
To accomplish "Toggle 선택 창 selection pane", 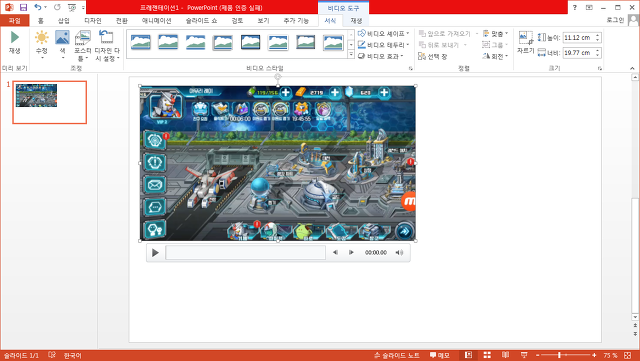I will (433, 56).
